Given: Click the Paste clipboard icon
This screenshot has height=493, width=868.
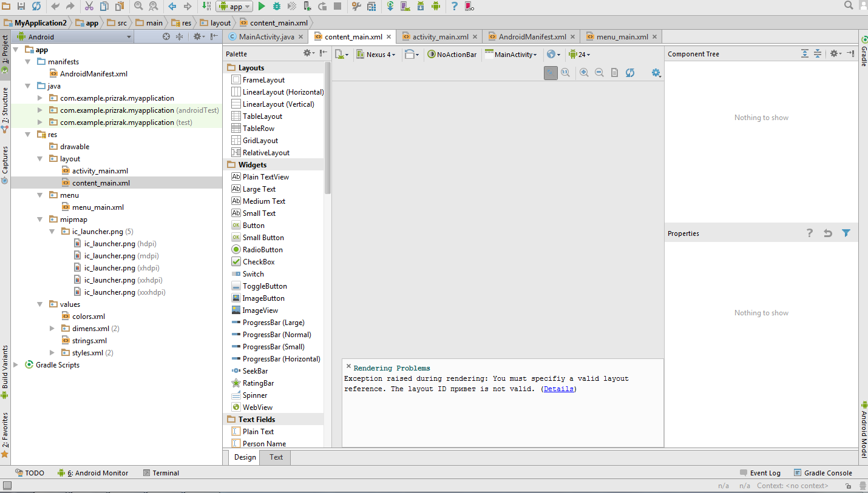Looking at the screenshot, I should tap(119, 6).
